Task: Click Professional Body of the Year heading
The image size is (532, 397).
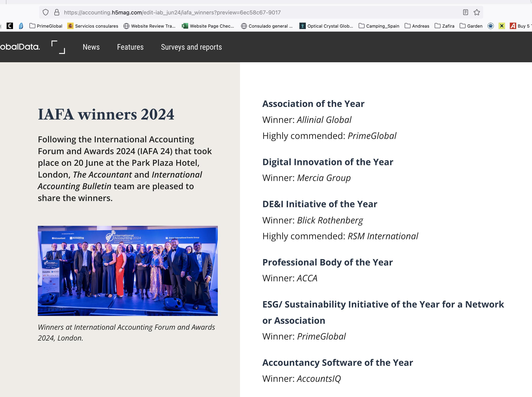Action: pos(328,262)
